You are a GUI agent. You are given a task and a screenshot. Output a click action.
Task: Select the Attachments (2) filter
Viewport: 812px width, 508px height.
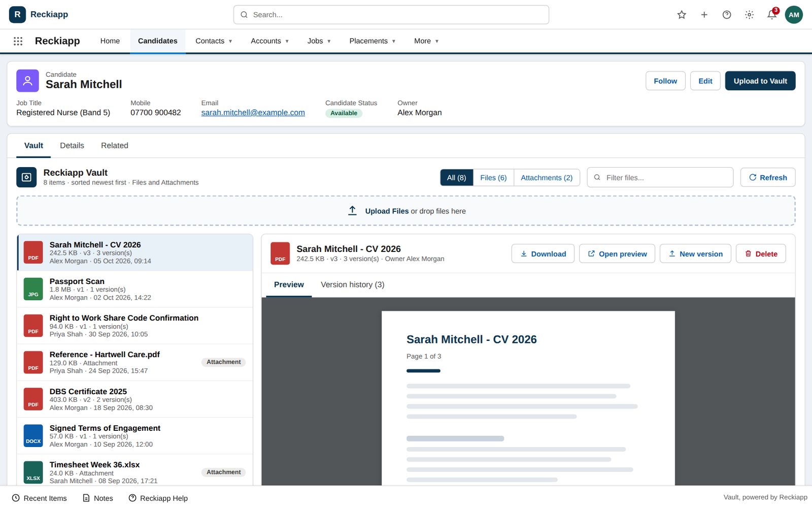[x=547, y=178]
